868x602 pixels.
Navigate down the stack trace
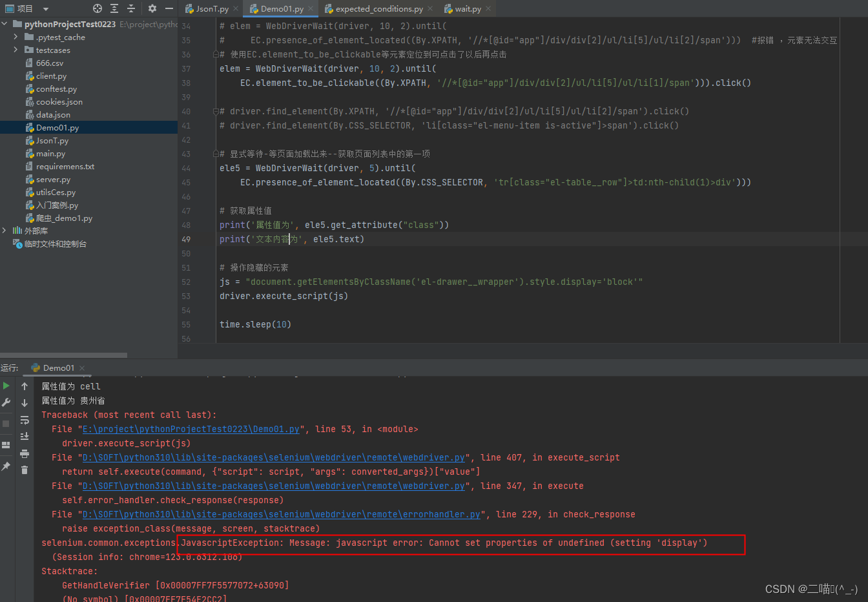coord(24,402)
